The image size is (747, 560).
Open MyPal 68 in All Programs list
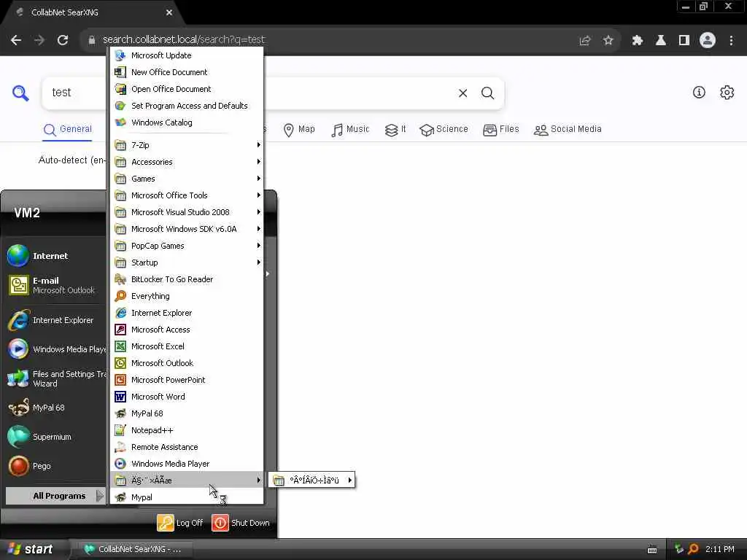[x=187, y=413]
